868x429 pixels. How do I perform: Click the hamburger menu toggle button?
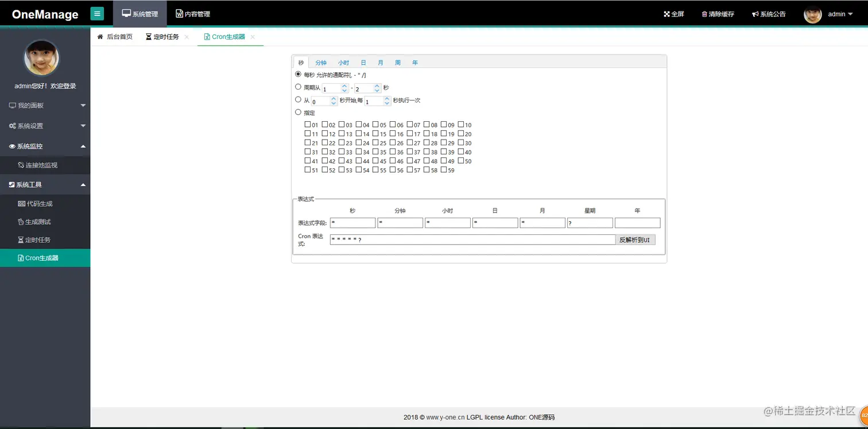(x=97, y=13)
